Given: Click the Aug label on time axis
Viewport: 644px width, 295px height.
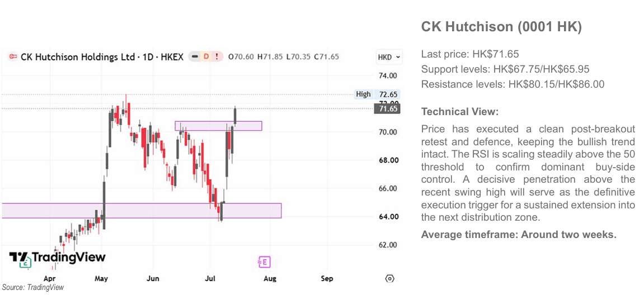Looking at the screenshot, I should click(270, 279).
